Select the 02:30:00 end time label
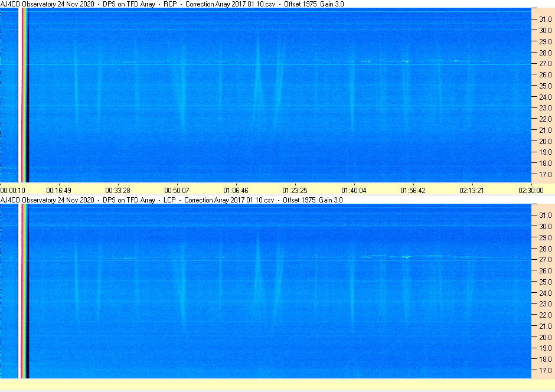 click(531, 190)
